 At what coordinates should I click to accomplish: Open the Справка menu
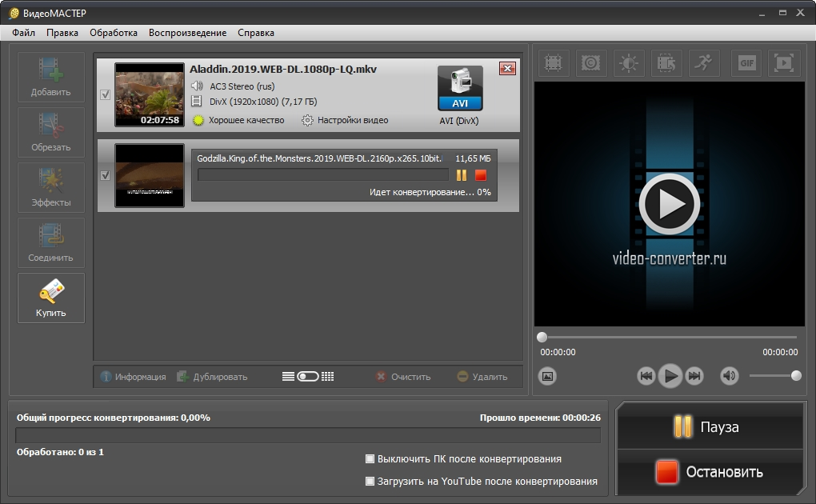tap(255, 33)
